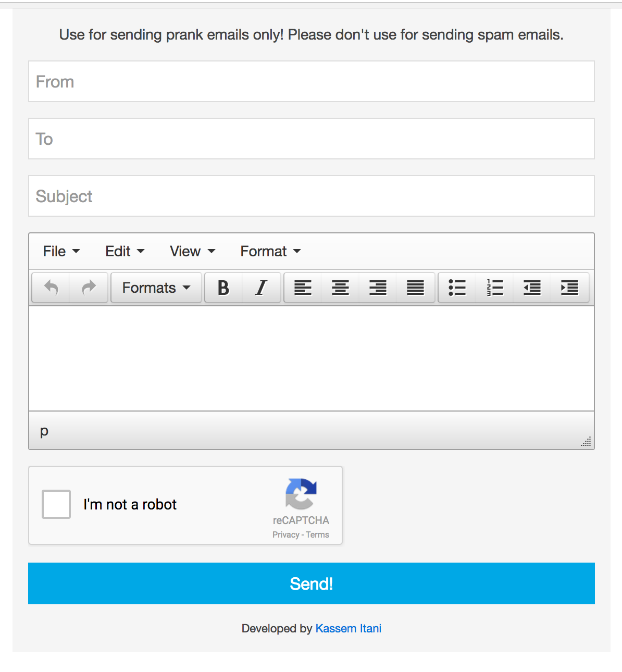The width and height of the screenshot is (622, 672).
Task: Center align text in editor
Action: [x=340, y=288]
